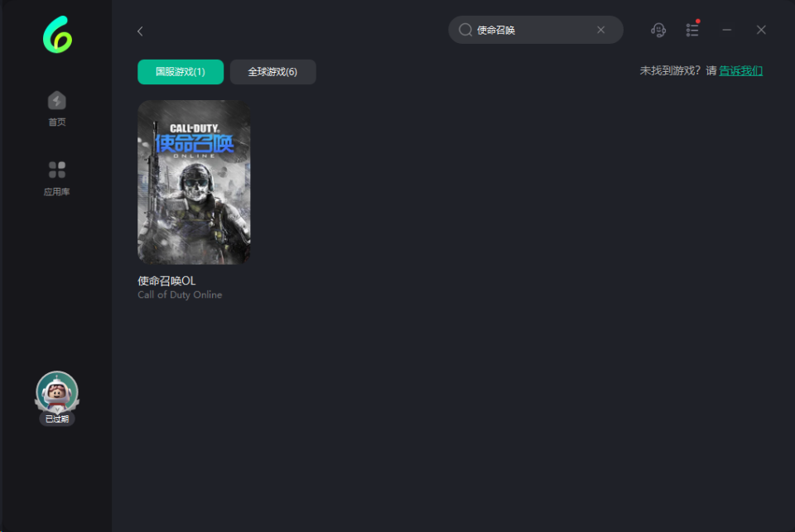Open the 应用库 app library

tap(57, 179)
